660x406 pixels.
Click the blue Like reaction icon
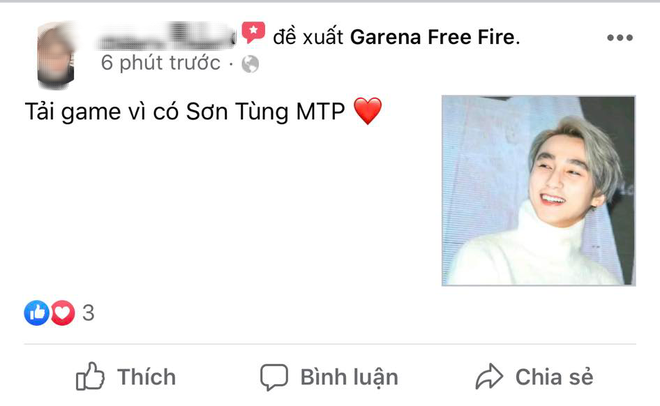(37, 313)
